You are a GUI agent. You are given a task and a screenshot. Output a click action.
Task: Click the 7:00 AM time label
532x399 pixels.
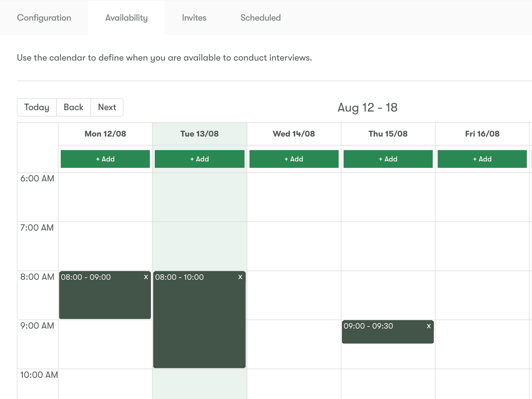click(37, 228)
